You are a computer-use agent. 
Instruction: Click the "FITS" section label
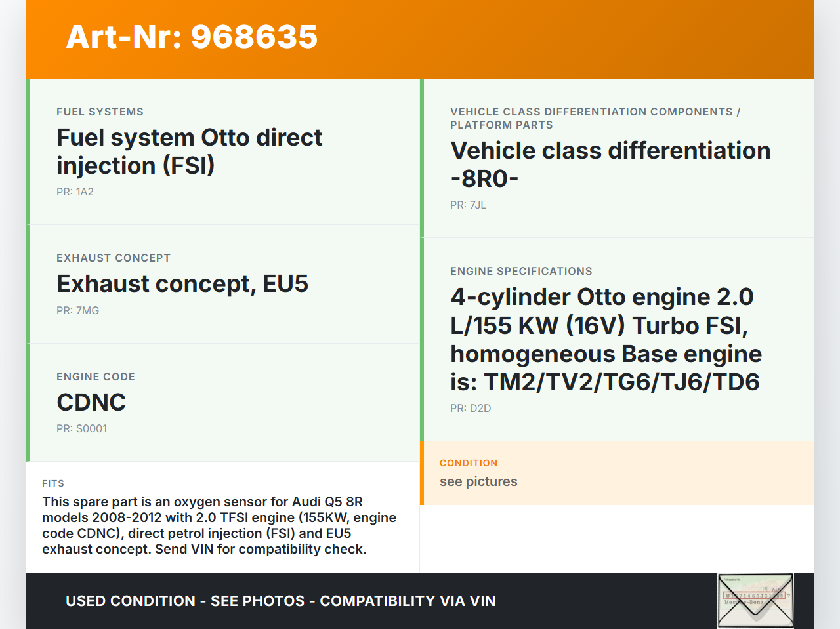pos(53,483)
